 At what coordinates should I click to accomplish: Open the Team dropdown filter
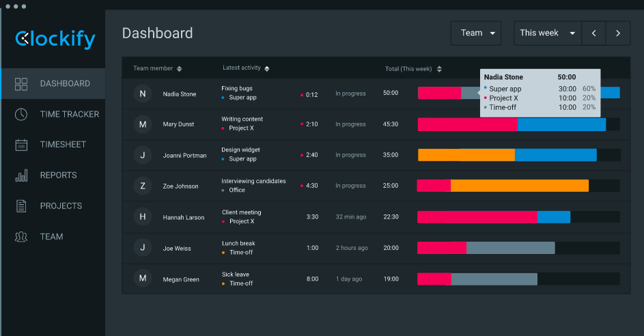click(x=476, y=33)
